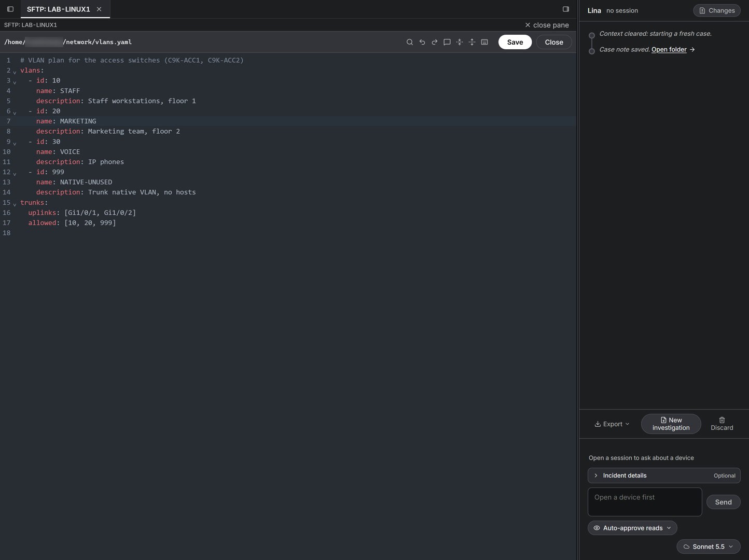Click the 'name: NATIVE-UNUSED' line
The width and height of the screenshot is (749, 560).
tap(74, 182)
